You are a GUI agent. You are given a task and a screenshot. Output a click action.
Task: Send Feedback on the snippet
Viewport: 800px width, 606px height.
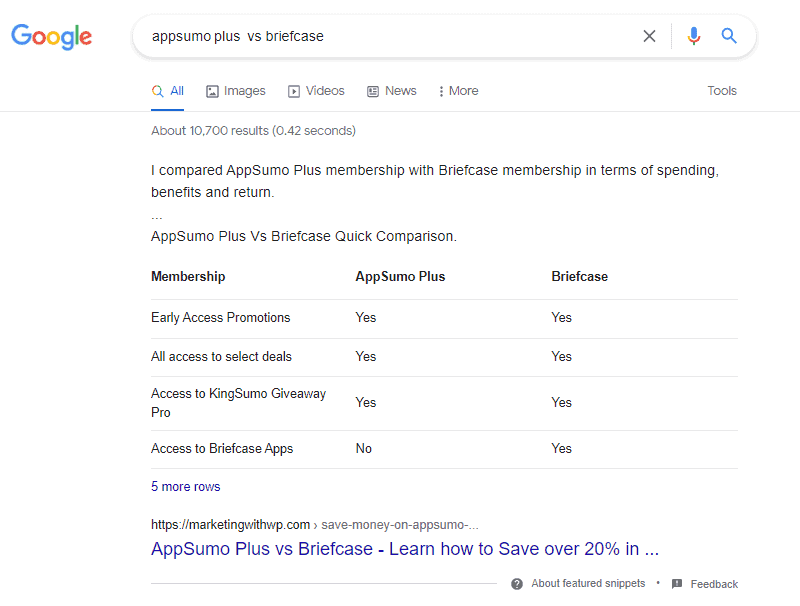tap(714, 584)
